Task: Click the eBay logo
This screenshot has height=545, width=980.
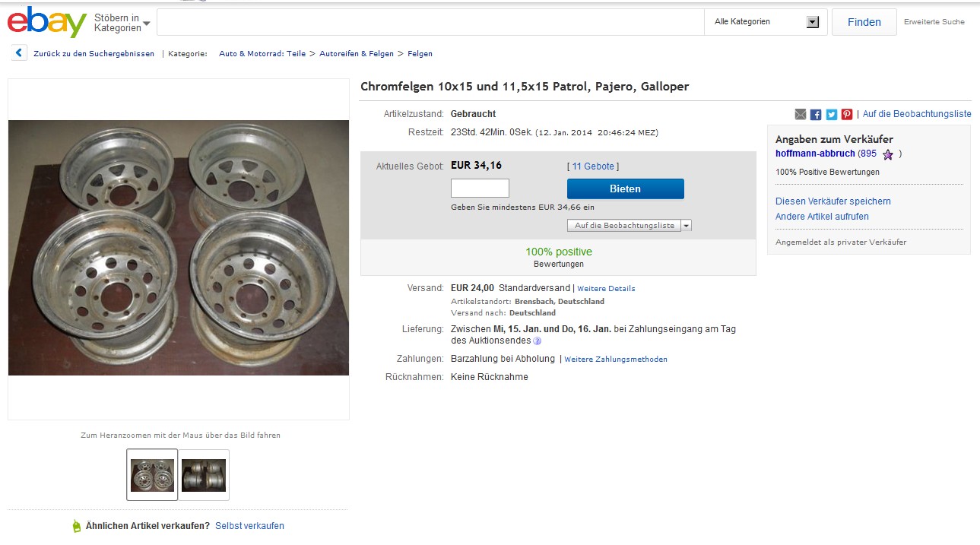Action: (46, 22)
